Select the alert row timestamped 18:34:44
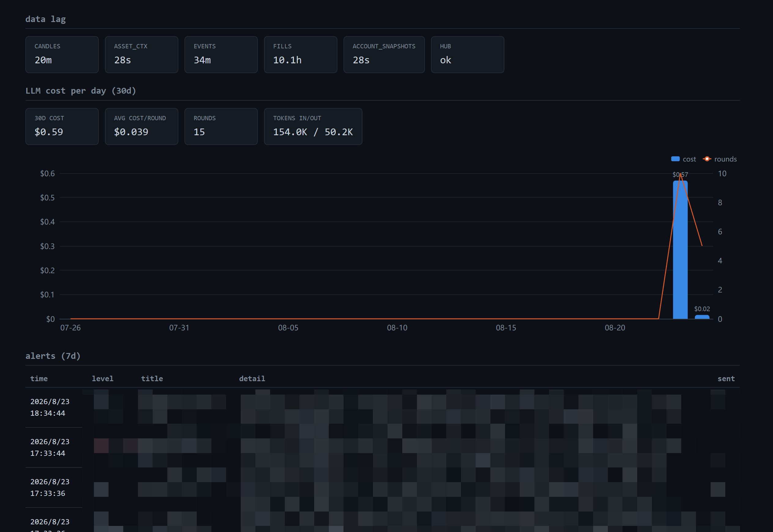The image size is (773, 532). [x=383, y=407]
